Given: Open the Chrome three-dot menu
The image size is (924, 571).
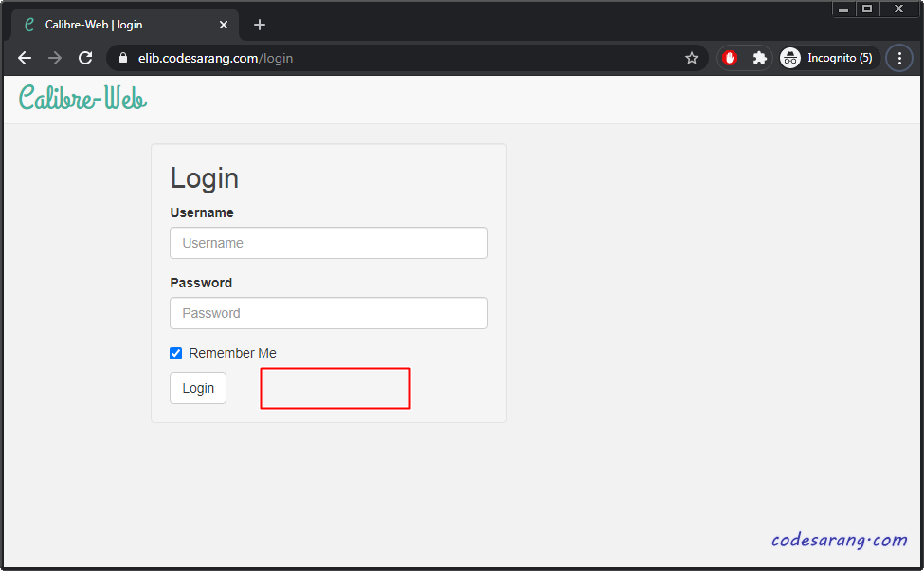Looking at the screenshot, I should point(899,58).
